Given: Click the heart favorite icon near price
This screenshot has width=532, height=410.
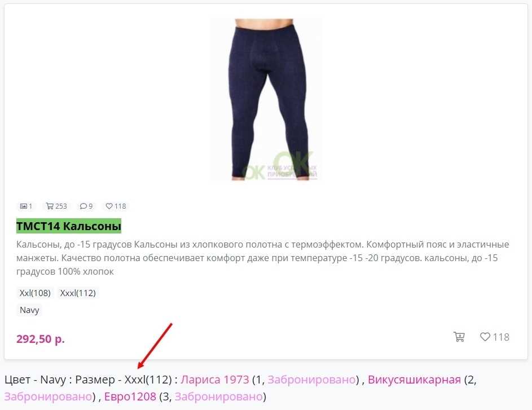Looking at the screenshot, I should 485,337.
